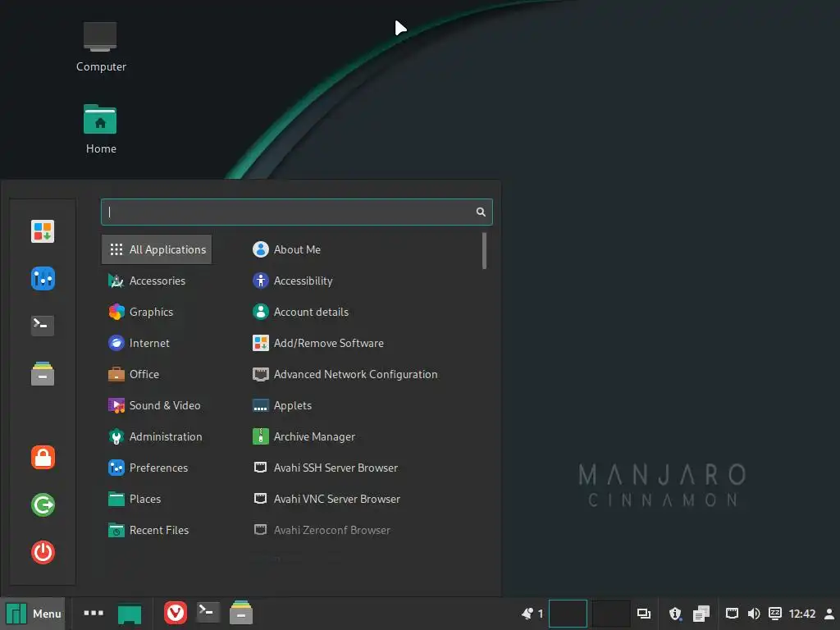840x630 pixels.
Task: Select the Internet category
Action: pos(157,343)
